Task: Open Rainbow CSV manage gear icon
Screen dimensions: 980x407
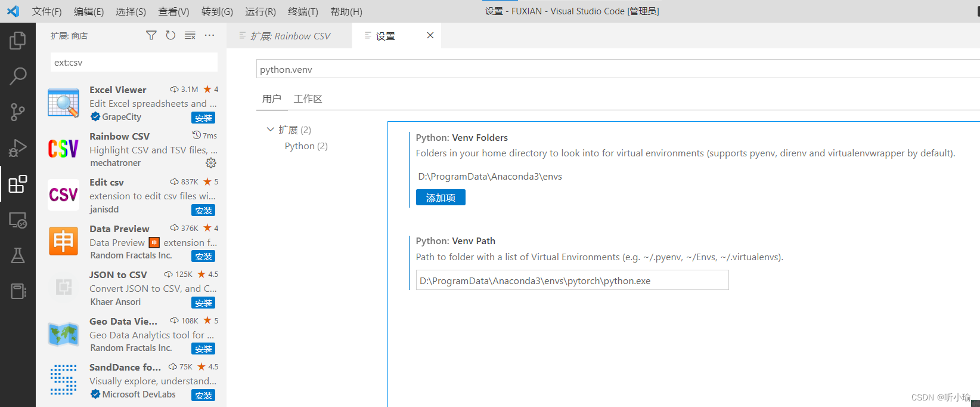Action: click(x=211, y=163)
